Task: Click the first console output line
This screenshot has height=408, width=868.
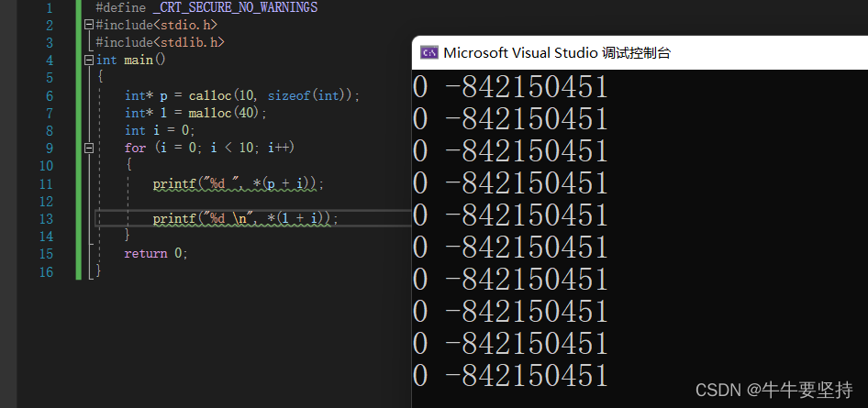Action: [x=510, y=87]
